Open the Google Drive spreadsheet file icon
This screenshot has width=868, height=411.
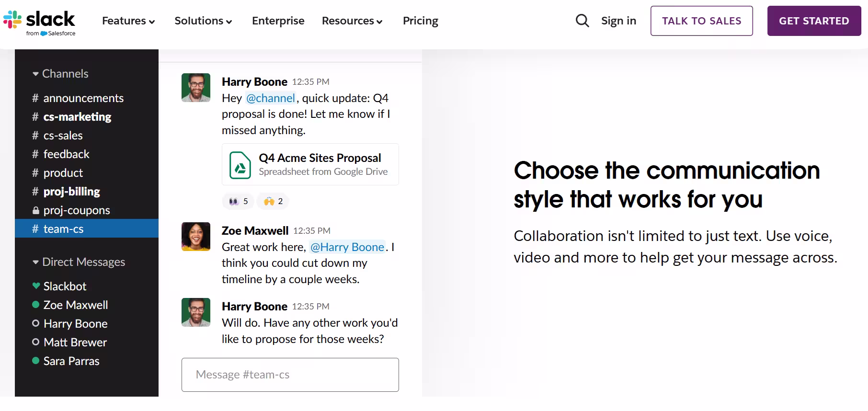(240, 165)
